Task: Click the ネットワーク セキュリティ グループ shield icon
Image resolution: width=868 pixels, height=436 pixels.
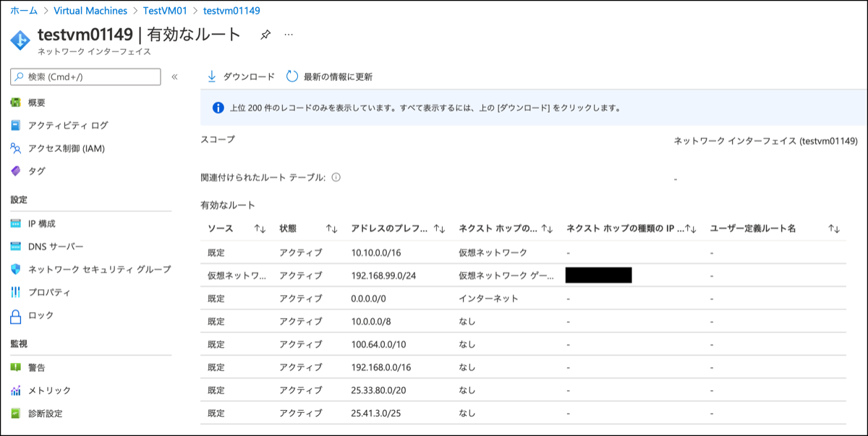Action: tap(16, 269)
